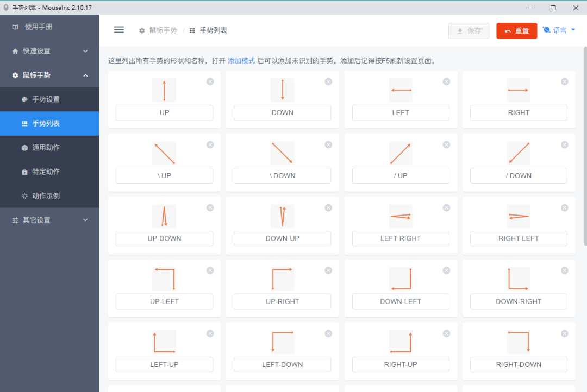Click the / UP diagonal gesture thumbnail
Viewport: 587px width, 392px height.
(401, 153)
